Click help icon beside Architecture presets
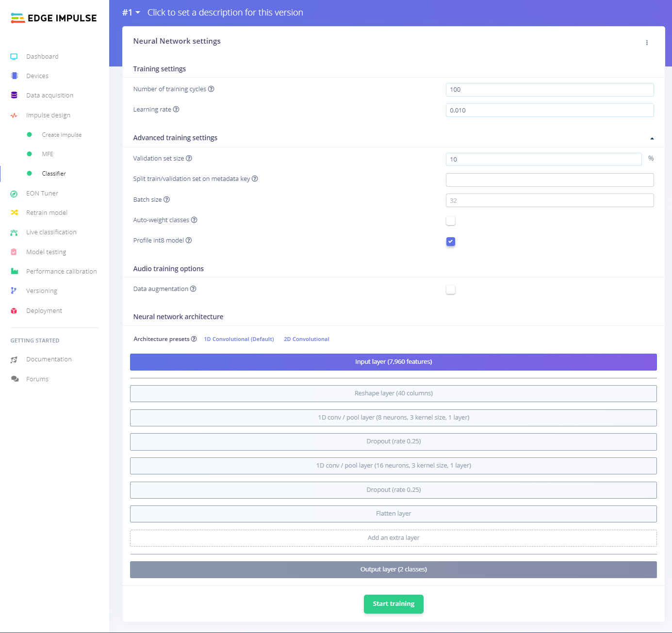The width and height of the screenshot is (672, 633). [x=194, y=339]
